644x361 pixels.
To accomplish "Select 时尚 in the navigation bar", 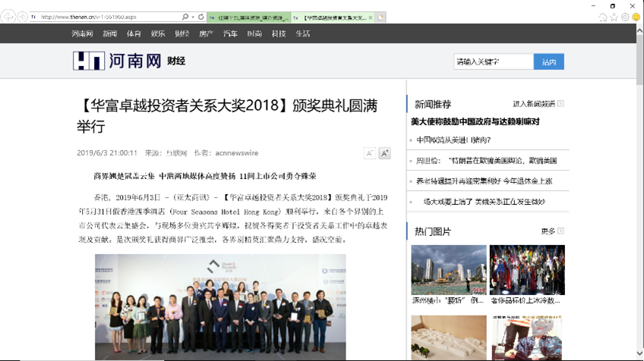I will pyautogui.click(x=254, y=33).
